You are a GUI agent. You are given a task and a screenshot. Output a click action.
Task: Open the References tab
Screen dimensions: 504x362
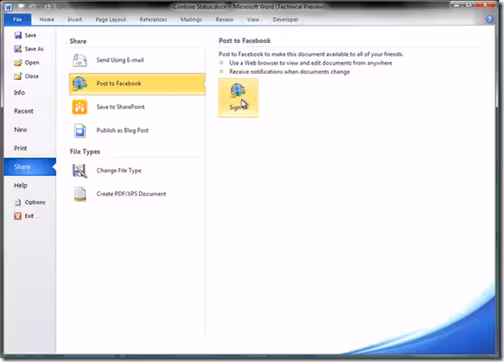153,20
